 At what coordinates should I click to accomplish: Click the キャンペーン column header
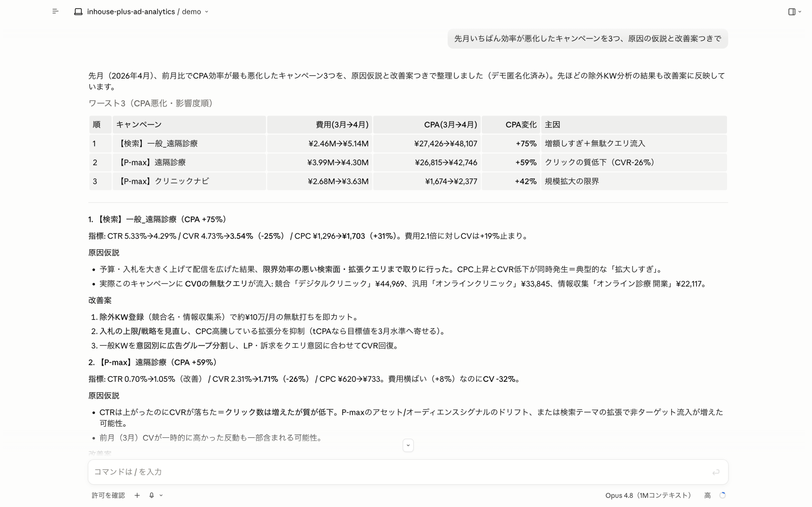tap(189, 125)
